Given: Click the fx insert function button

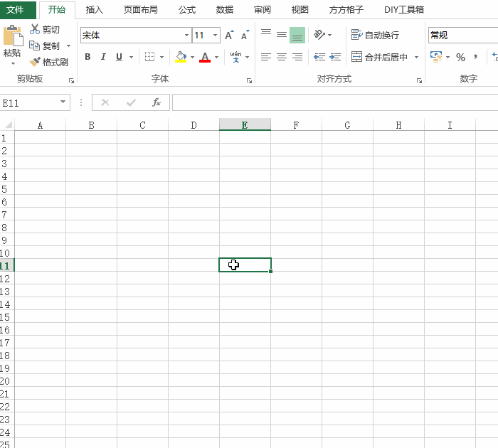Looking at the screenshot, I should [x=157, y=102].
